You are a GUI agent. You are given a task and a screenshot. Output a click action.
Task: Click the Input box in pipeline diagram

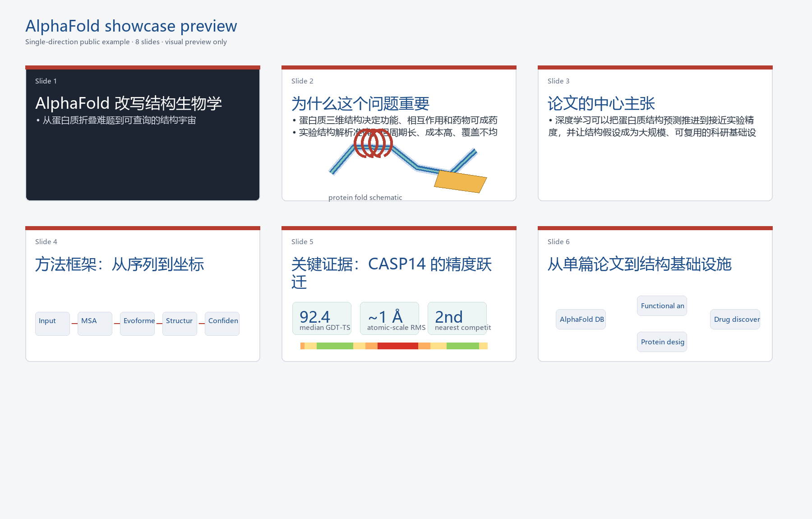point(52,324)
